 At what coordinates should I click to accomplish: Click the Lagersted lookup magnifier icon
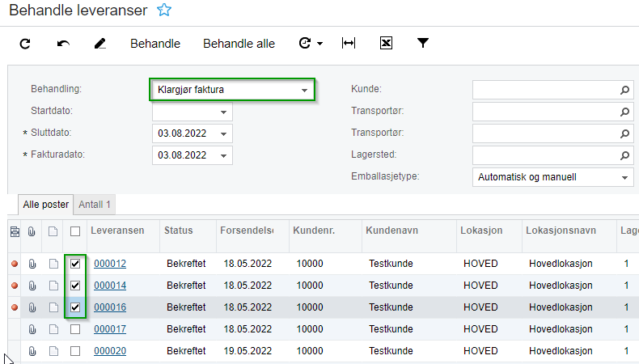pos(624,155)
